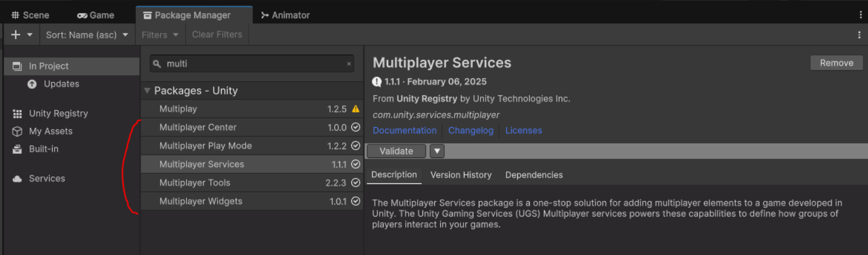Screen dimensions: 868x255
Task: Open the Changelog link
Action: tap(470, 130)
